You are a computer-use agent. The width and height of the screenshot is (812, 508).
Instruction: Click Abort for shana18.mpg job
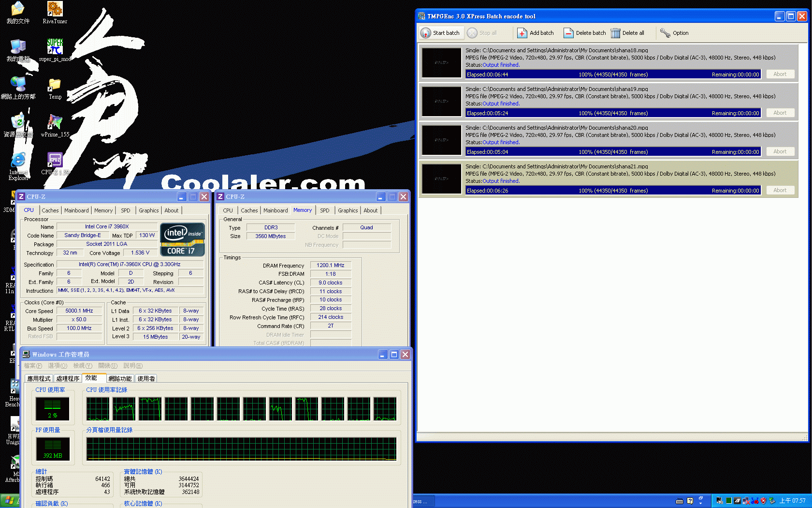point(780,74)
